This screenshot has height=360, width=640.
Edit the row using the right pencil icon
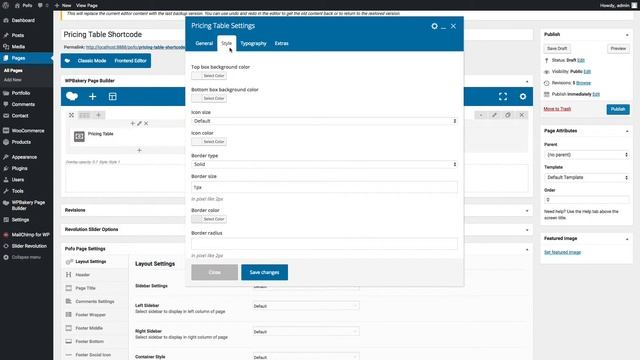click(494, 115)
